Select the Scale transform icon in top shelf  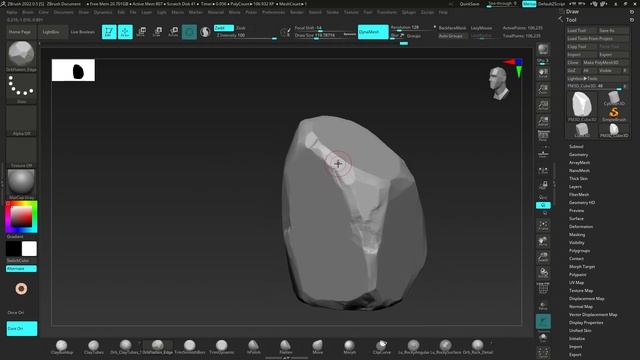point(157,32)
